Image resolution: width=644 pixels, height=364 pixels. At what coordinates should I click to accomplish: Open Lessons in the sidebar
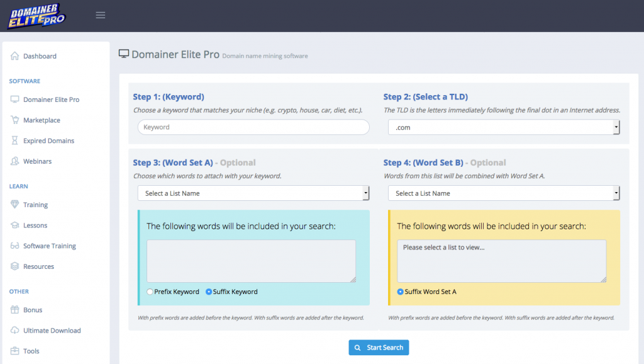tap(35, 225)
